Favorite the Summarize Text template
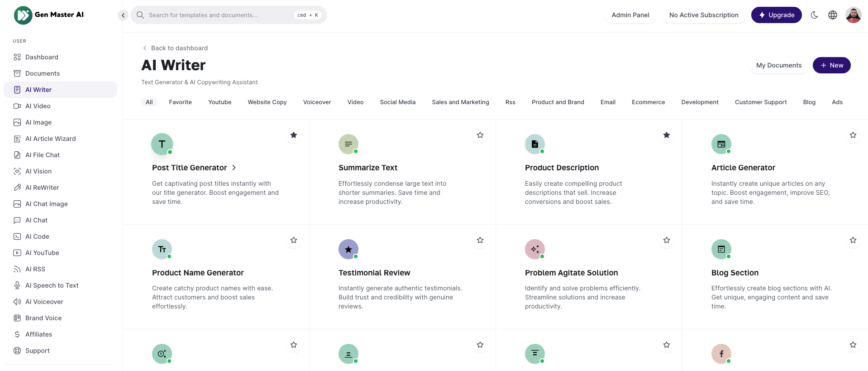This screenshot has width=868, height=371. tap(480, 135)
